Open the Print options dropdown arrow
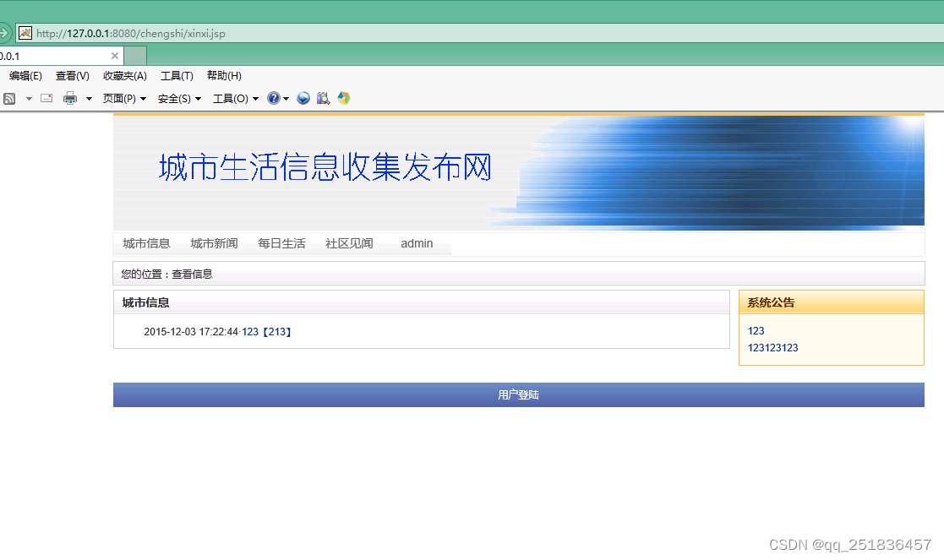This screenshot has width=944, height=560. tap(87, 98)
